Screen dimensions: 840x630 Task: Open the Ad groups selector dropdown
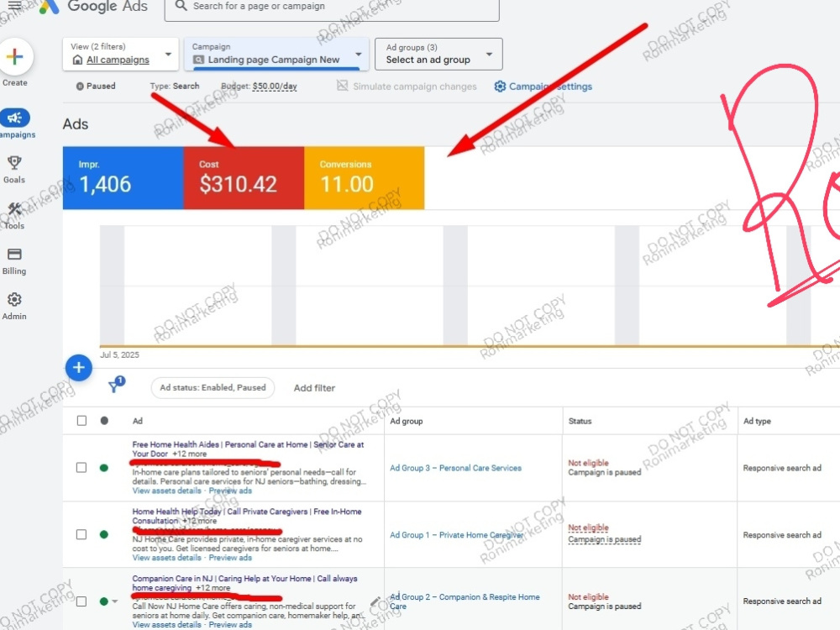click(438, 54)
